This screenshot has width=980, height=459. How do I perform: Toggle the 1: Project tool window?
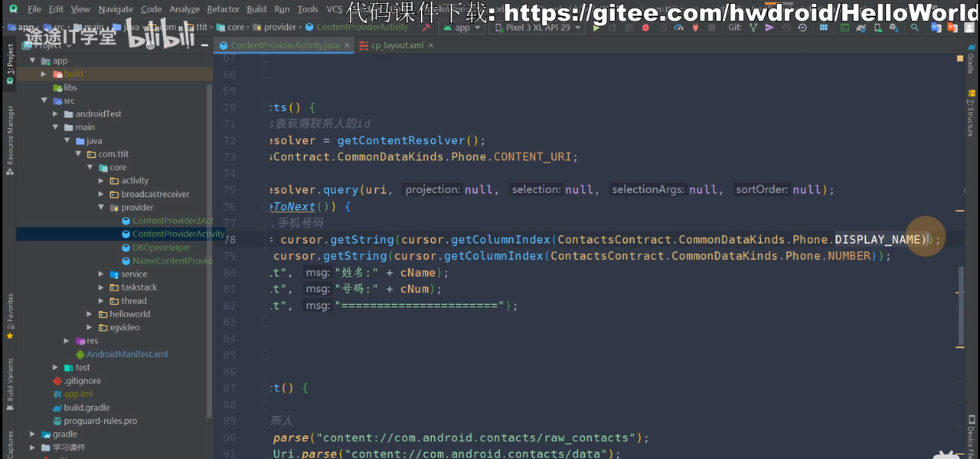click(x=9, y=64)
